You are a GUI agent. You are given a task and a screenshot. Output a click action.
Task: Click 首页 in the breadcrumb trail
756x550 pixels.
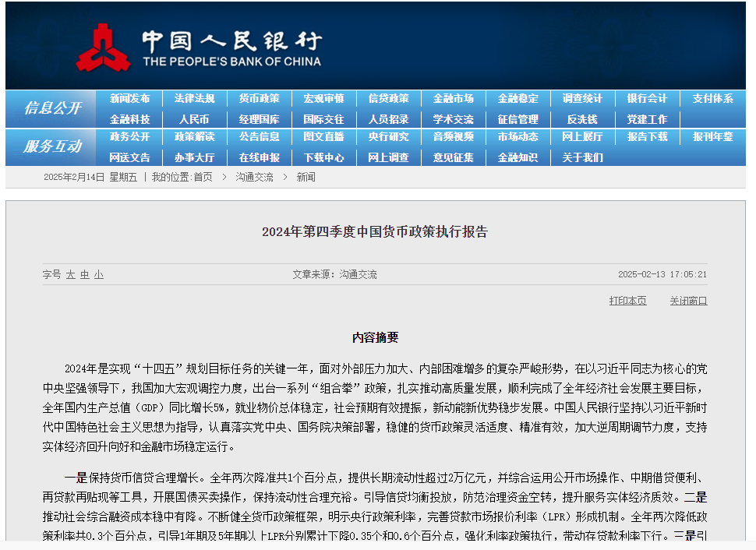pos(203,178)
